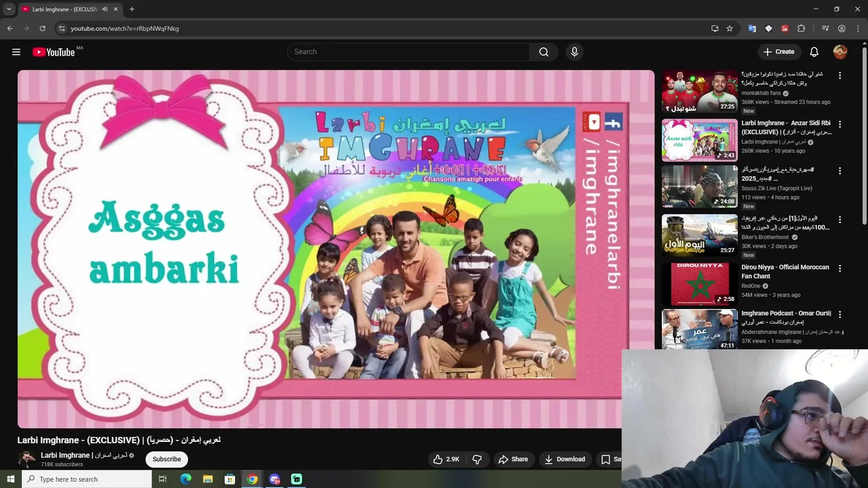Open Chrome three-dot menu

[858, 28]
